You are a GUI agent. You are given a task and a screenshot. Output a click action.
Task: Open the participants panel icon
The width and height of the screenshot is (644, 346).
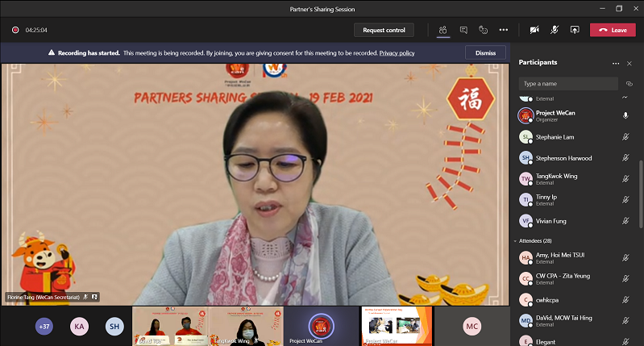[443, 30]
